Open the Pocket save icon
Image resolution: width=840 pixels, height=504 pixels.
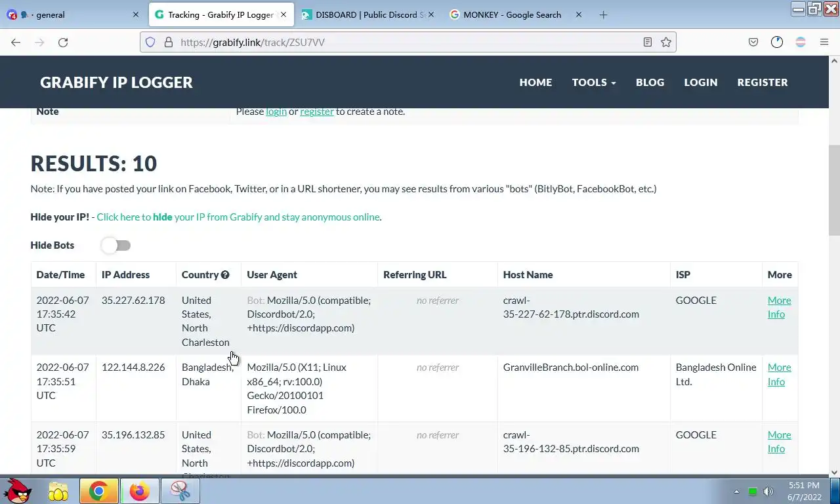click(753, 42)
